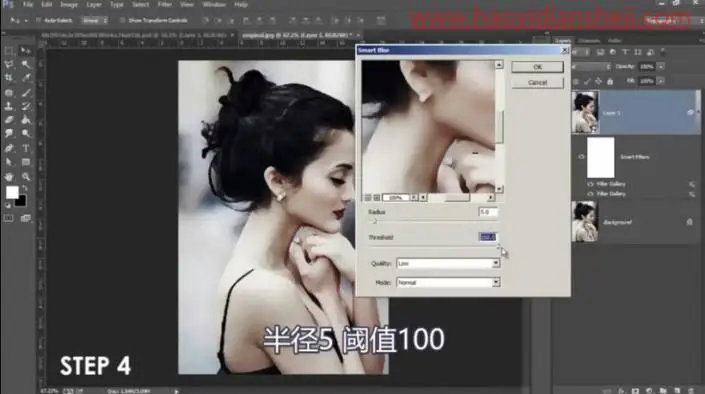Click the preview scrollbar down arrow
Image resolution: width=705 pixels, height=394 pixels.
[499, 189]
